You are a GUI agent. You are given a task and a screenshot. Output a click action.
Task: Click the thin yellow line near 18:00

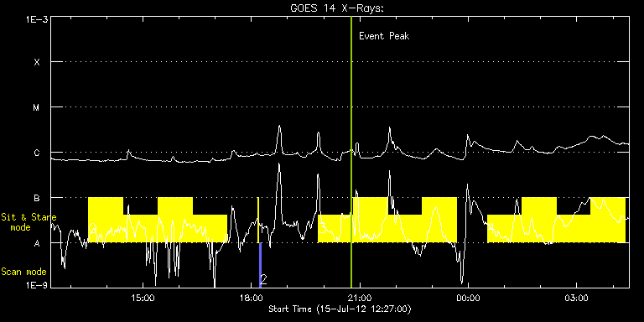click(x=258, y=221)
